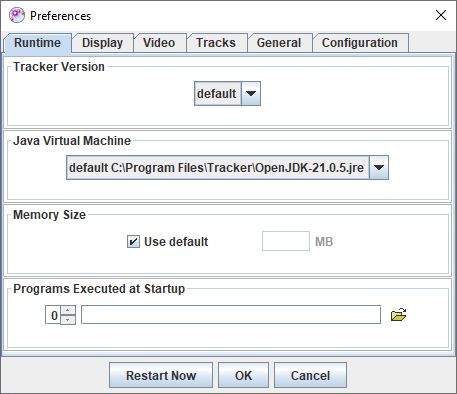
Task: Switch to the Runtime tab
Action: (x=38, y=43)
